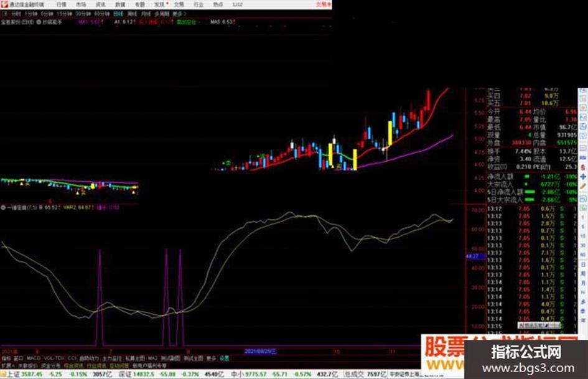The width and height of the screenshot is (588, 379).
Task: Select the 日线 period tab
Action: coord(118,14)
